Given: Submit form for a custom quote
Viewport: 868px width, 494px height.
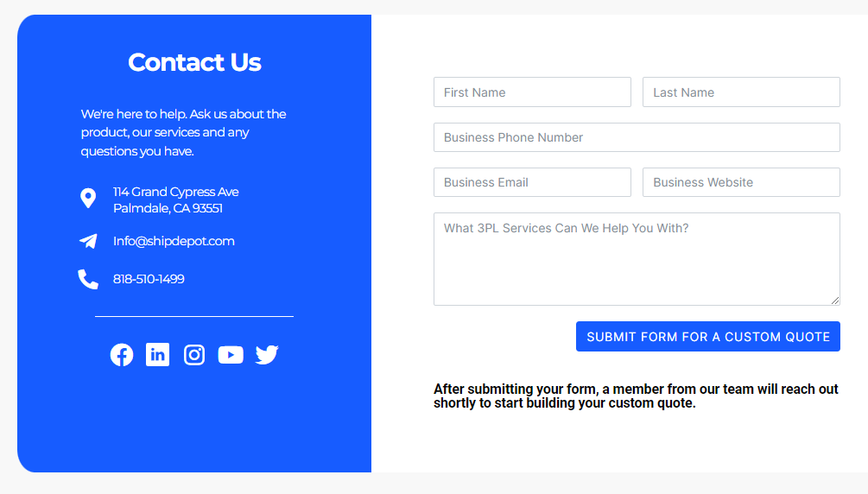Looking at the screenshot, I should click(x=708, y=336).
